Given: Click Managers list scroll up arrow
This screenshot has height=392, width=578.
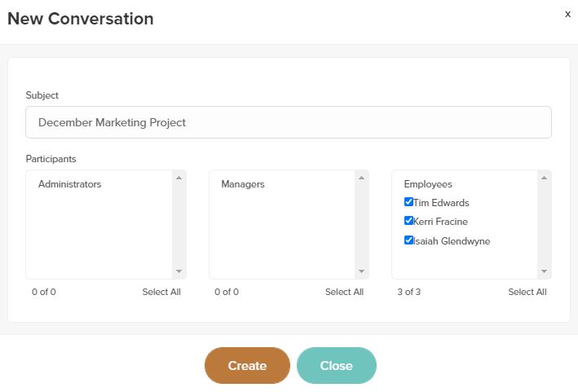Looking at the screenshot, I should point(362,178).
